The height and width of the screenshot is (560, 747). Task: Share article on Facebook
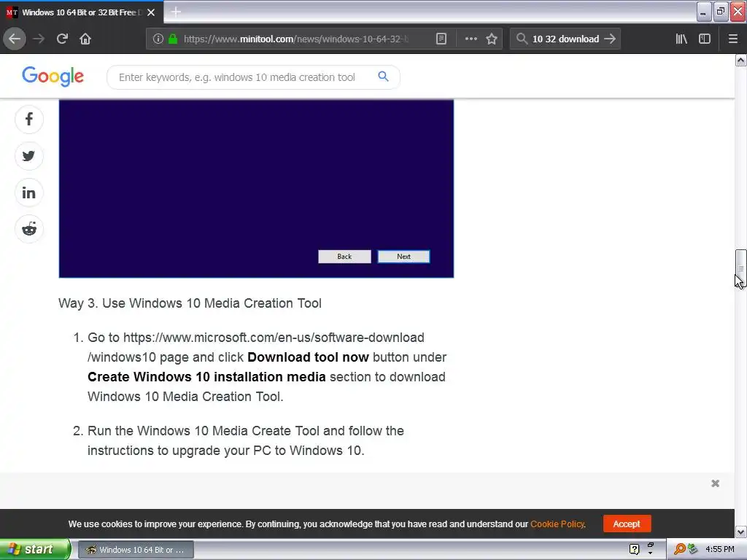[29, 119]
